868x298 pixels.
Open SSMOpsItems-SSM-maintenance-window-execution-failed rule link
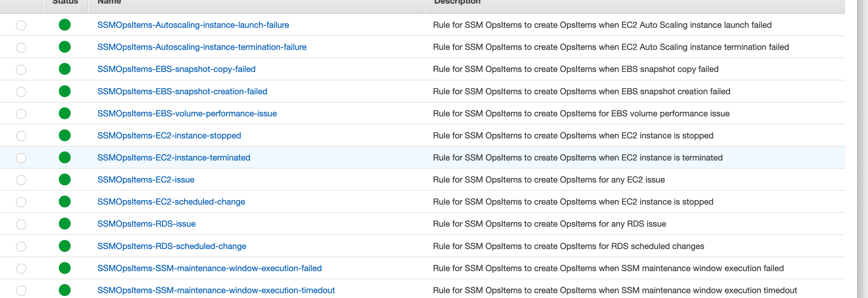tap(209, 268)
